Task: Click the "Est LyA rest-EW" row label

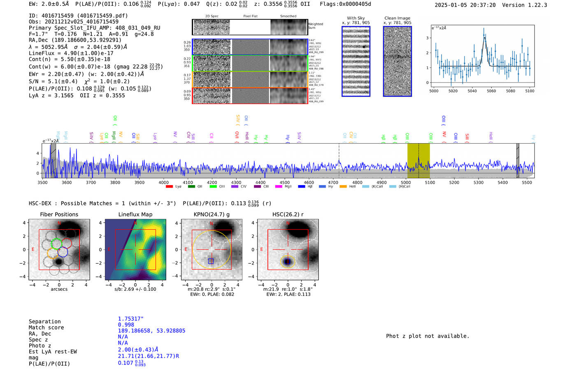Action: point(53,352)
